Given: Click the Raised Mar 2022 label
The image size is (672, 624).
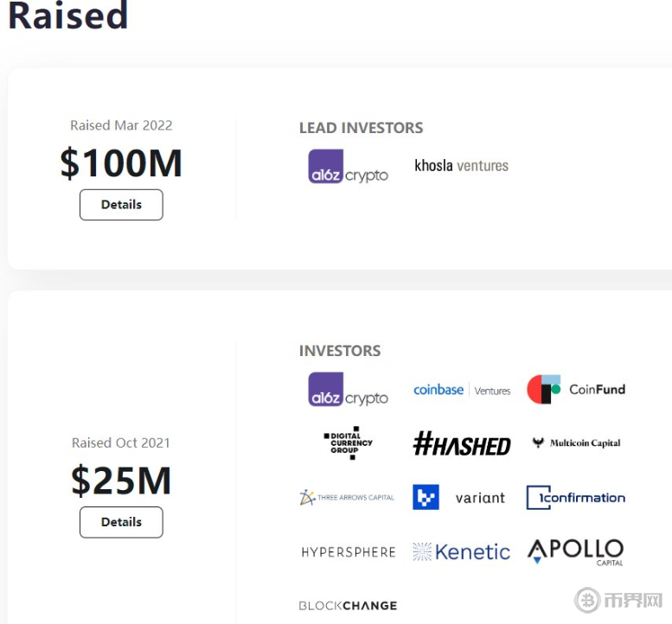Looking at the screenshot, I should (x=121, y=125).
